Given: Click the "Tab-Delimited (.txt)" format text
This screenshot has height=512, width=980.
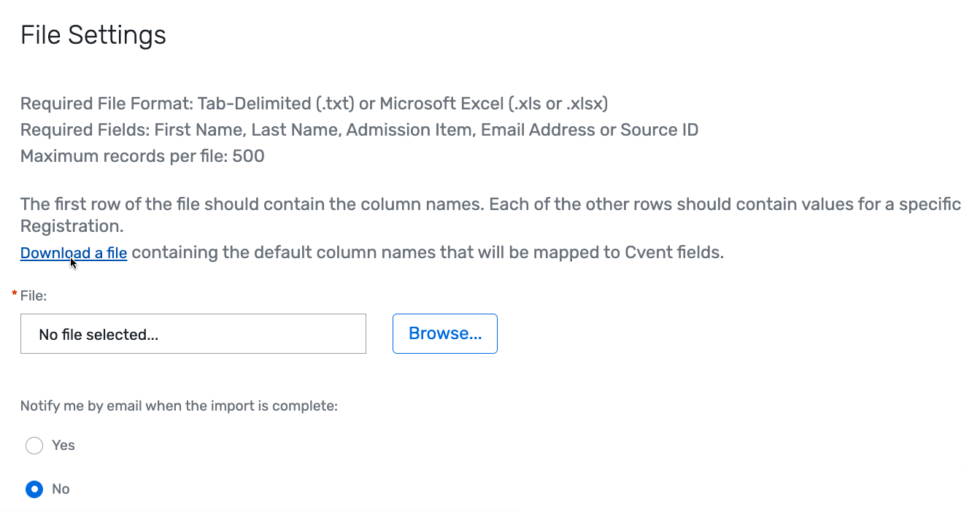Looking at the screenshot, I should click(276, 104).
